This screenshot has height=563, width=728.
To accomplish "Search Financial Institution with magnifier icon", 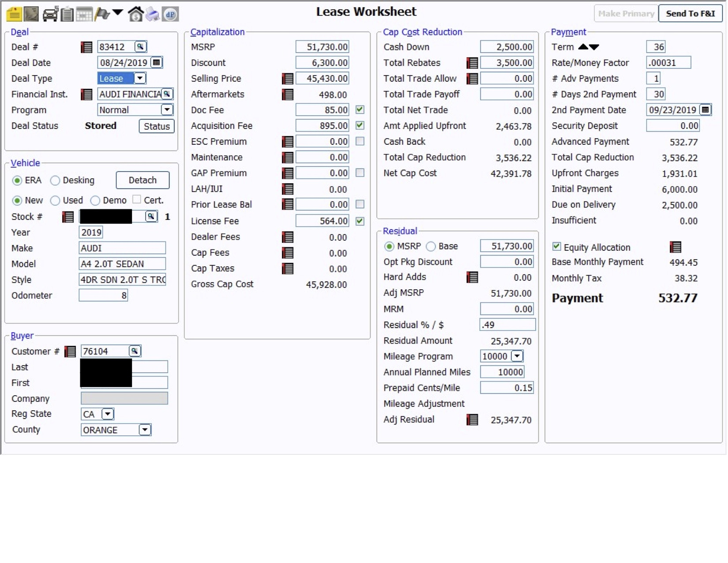I will pos(167,94).
